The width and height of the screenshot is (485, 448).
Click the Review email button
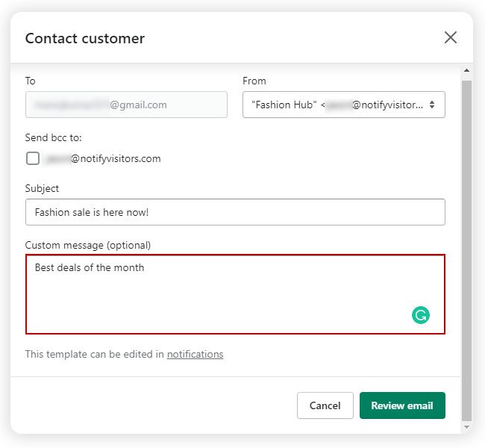(x=402, y=405)
